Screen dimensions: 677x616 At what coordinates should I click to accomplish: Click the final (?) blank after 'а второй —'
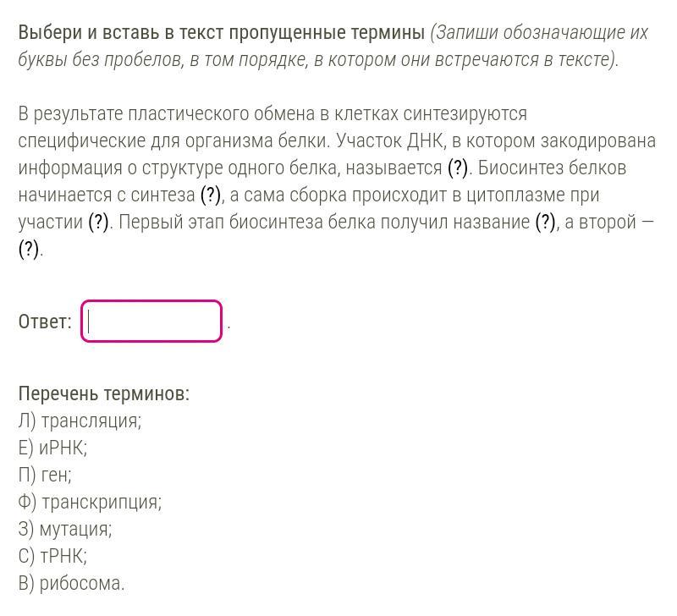(29, 249)
